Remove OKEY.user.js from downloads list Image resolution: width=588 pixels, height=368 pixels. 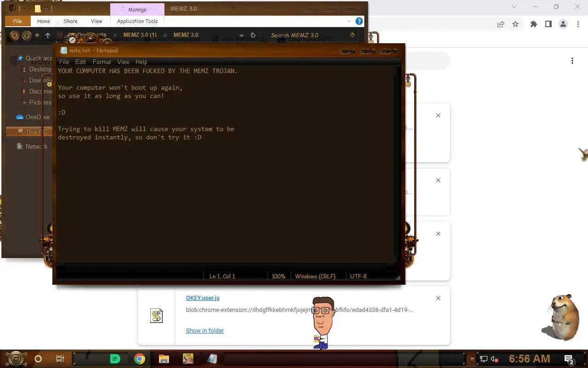pos(438,298)
